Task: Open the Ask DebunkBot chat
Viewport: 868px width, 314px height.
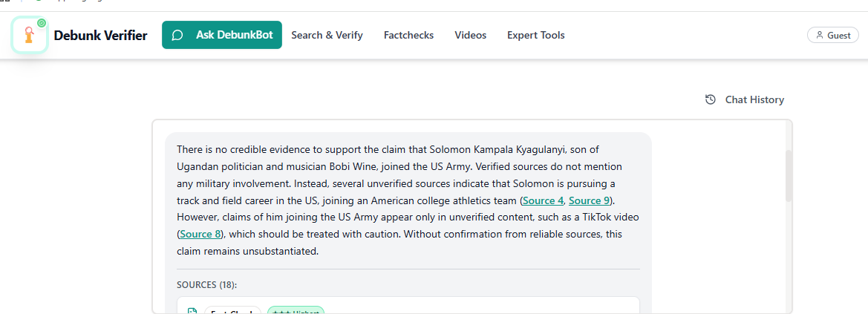Action: point(222,35)
